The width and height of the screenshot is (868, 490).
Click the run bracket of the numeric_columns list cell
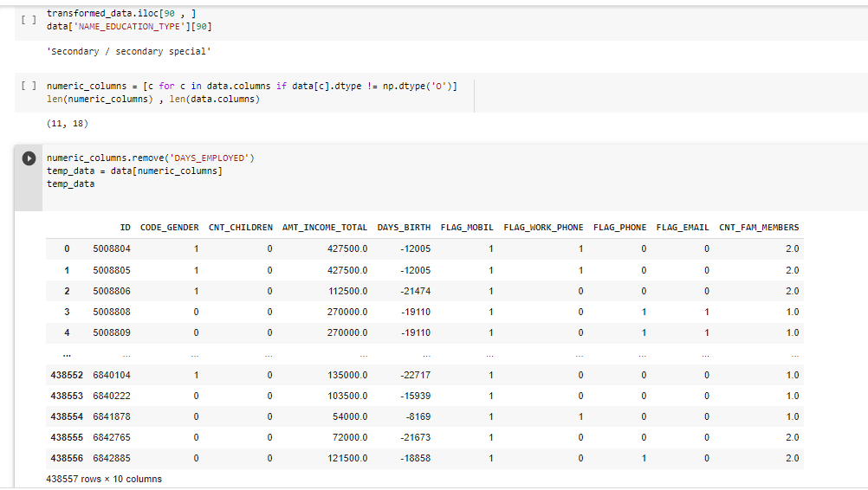click(29, 86)
